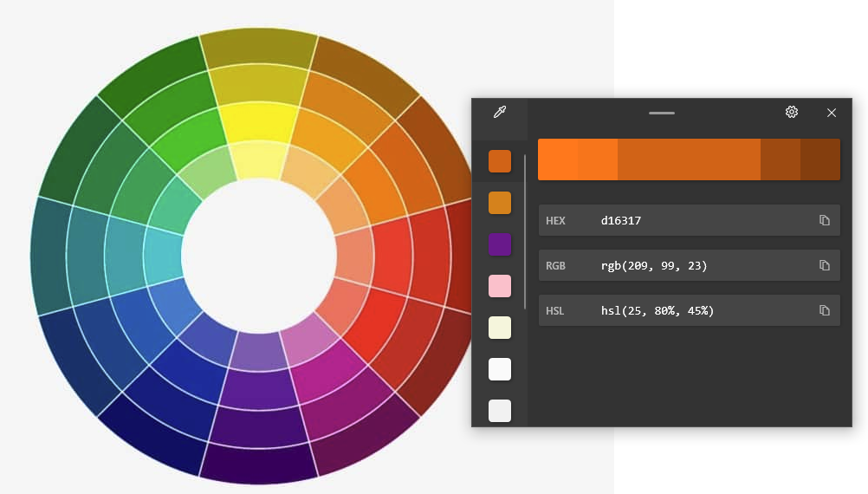Copy the HSL color value
868x494 pixels.
pyautogui.click(x=825, y=310)
